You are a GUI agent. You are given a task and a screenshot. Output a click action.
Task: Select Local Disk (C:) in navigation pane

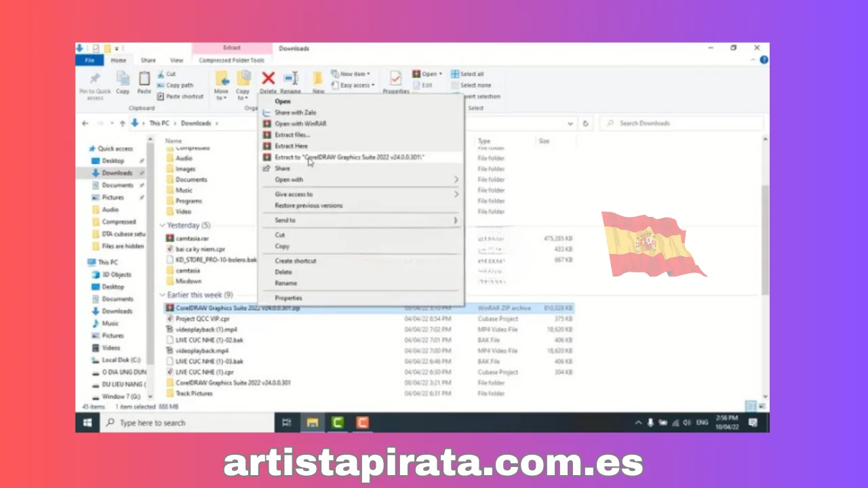click(116, 360)
